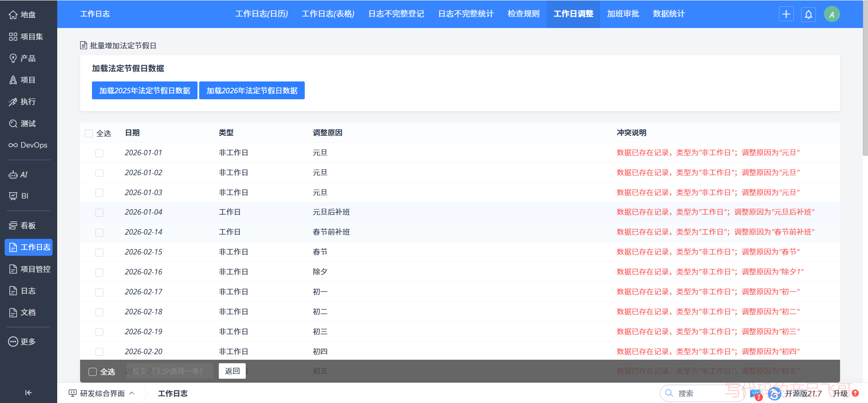
Task: Open the 加班审批 tab
Action: pos(623,14)
